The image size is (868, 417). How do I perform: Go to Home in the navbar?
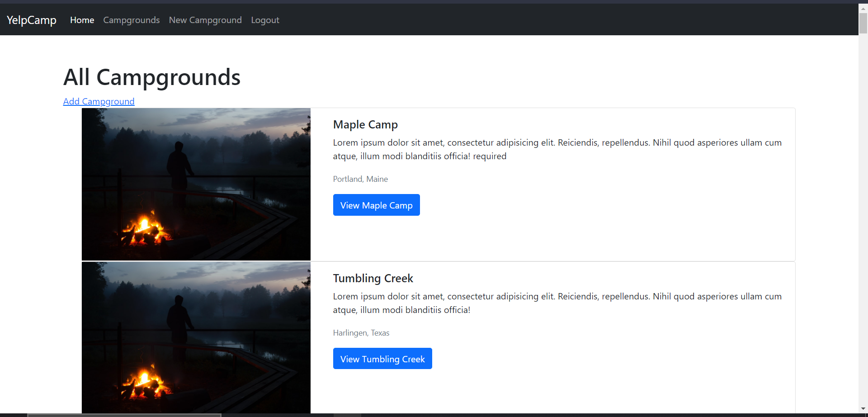coord(82,20)
